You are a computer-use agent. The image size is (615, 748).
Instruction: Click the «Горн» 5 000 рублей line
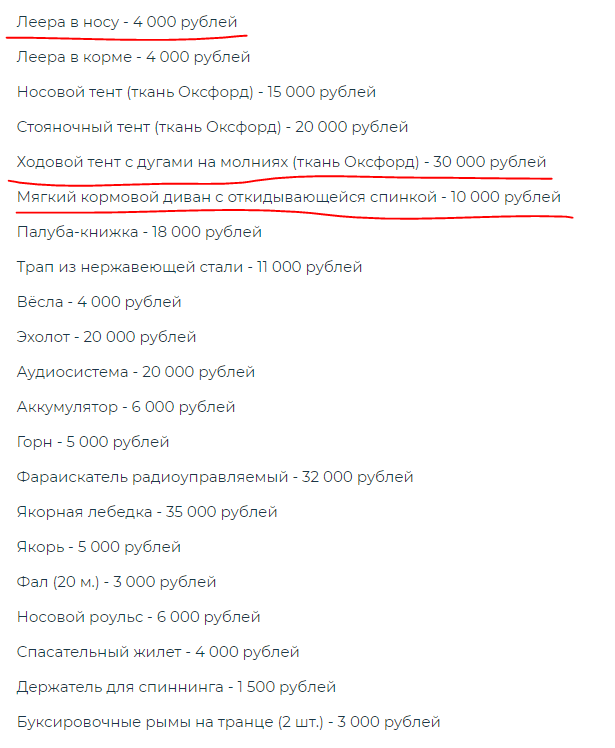point(93,442)
